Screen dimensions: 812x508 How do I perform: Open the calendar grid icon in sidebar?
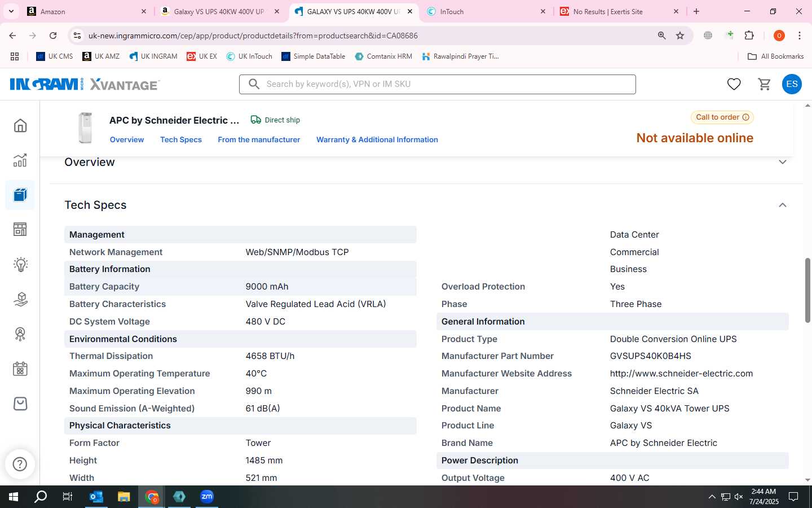pyautogui.click(x=20, y=369)
